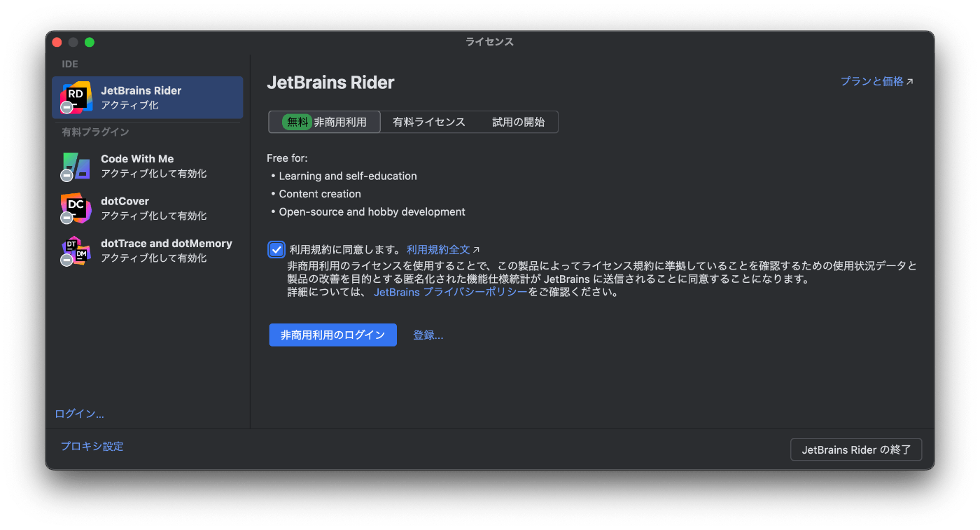Click the 'Free for:' text
Image resolution: width=980 pixels, height=530 pixels.
point(287,158)
